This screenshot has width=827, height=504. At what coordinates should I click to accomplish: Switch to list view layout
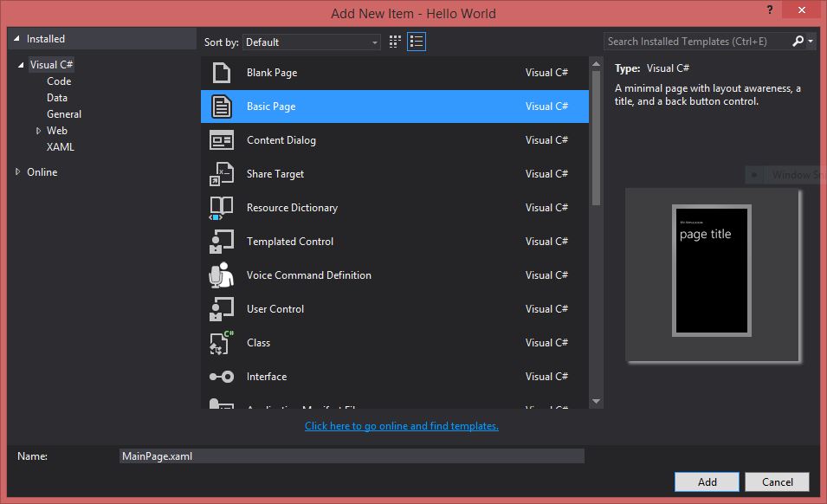[417, 42]
